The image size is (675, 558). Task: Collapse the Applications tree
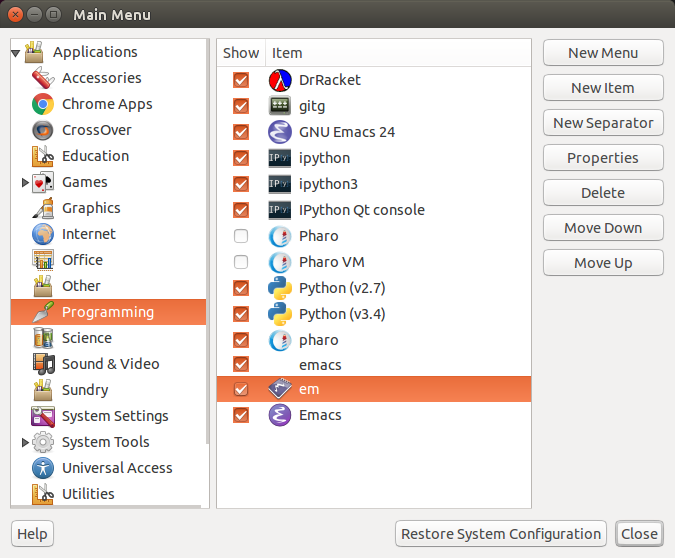[x=16, y=53]
